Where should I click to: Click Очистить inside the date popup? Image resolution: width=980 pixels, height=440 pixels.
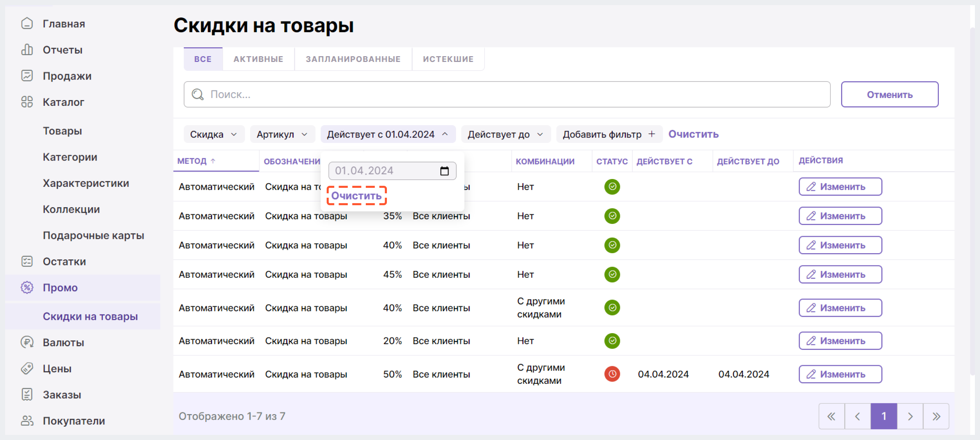pyautogui.click(x=356, y=195)
